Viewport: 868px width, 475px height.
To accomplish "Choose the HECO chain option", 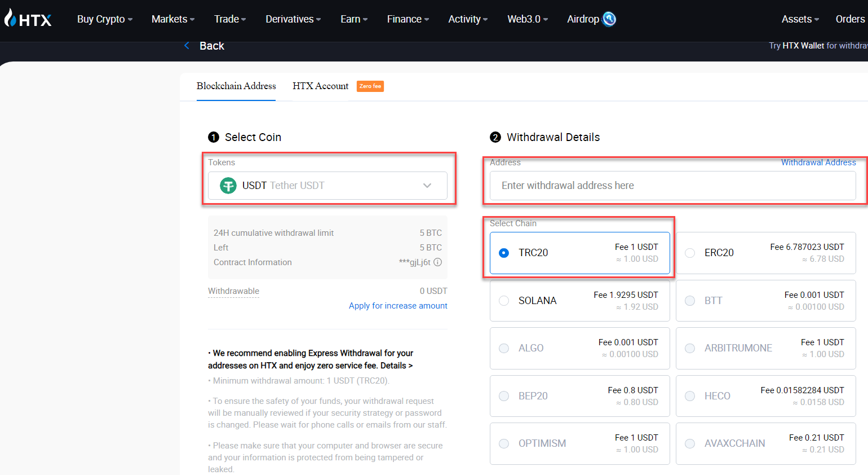I will click(765, 396).
